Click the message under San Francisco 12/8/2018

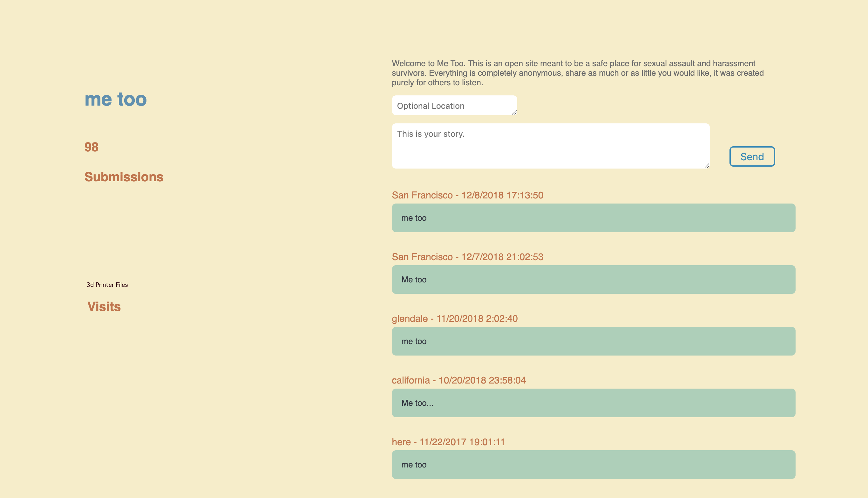pyautogui.click(x=593, y=218)
